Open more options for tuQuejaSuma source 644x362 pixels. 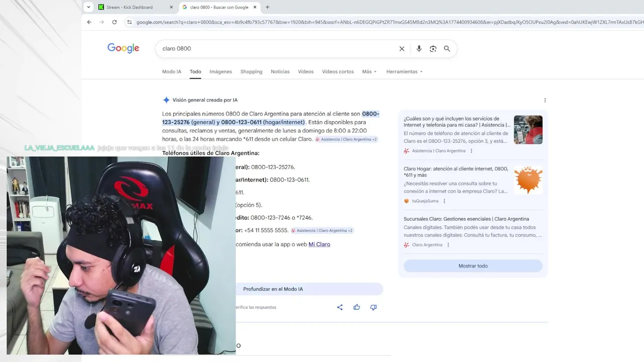click(x=444, y=201)
